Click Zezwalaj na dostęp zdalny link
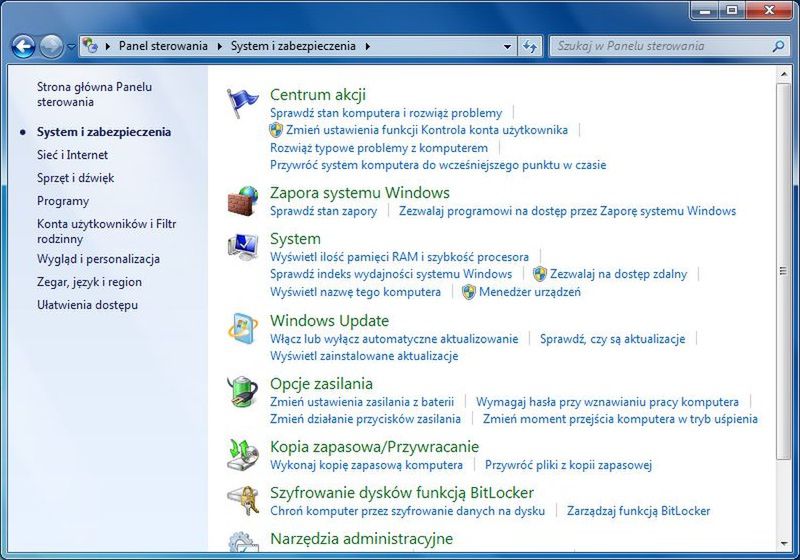The height and width of the screenshot is (560, 800). tap(618, 274)
